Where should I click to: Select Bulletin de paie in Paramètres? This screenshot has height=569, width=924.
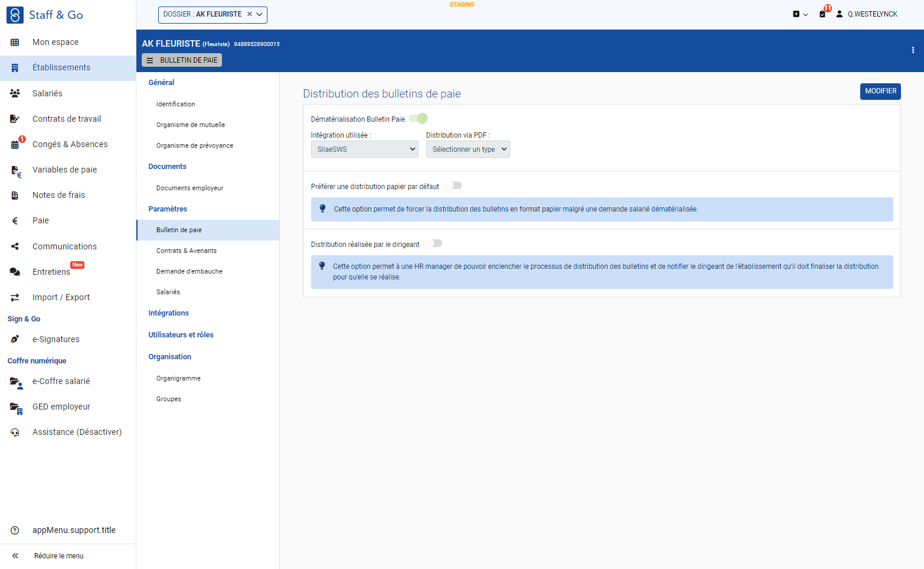tap(208, 230)
